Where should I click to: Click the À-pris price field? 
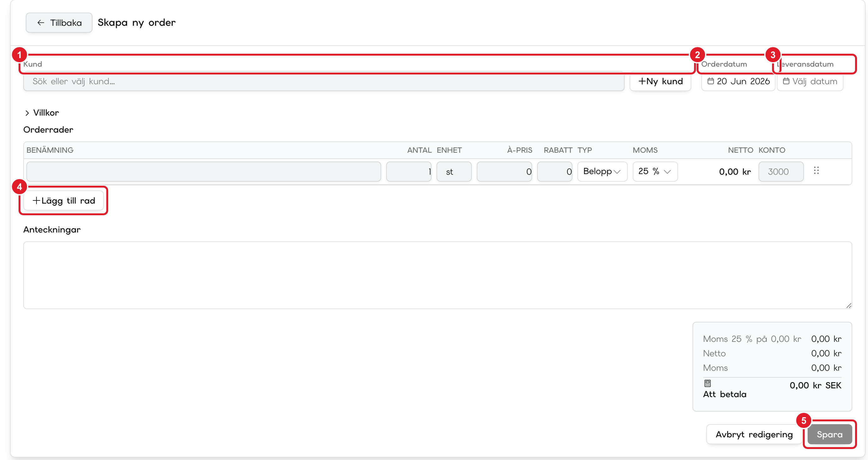[x=504, y=172]
